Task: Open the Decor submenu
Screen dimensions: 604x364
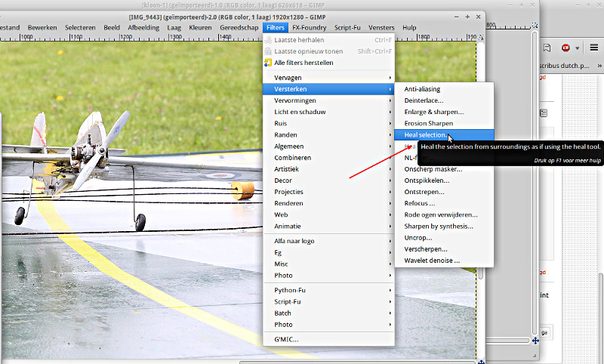Action: coord(328,180)
